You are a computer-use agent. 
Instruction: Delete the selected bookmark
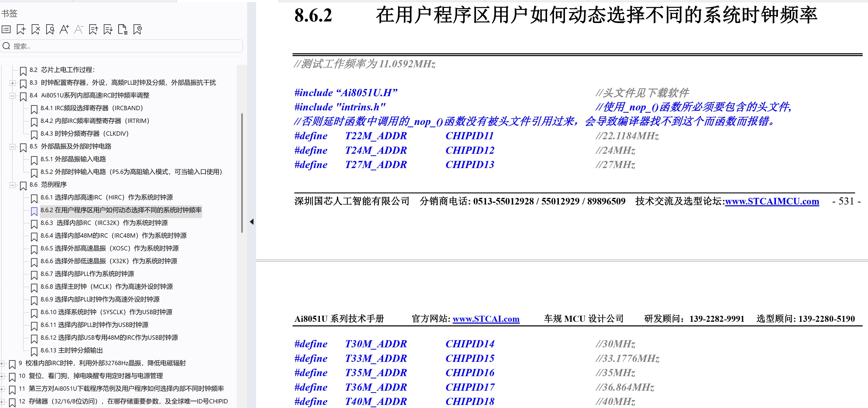coord(35,29)
